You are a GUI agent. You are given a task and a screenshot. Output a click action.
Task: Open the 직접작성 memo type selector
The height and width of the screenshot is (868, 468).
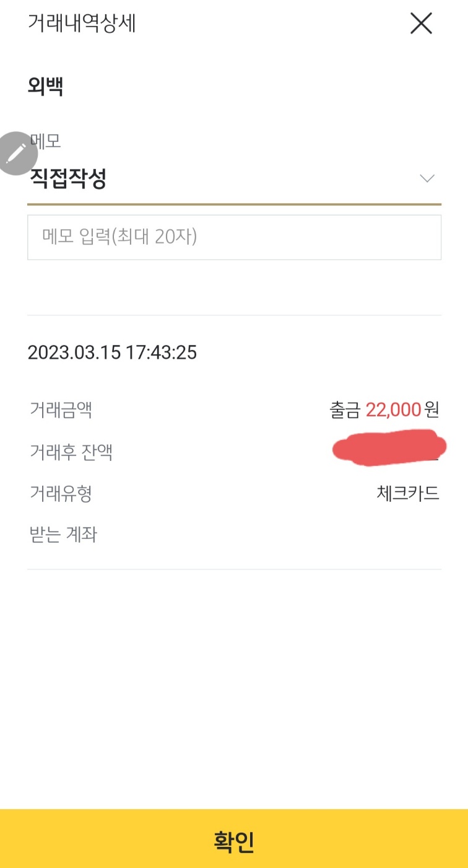click(69, 179)
